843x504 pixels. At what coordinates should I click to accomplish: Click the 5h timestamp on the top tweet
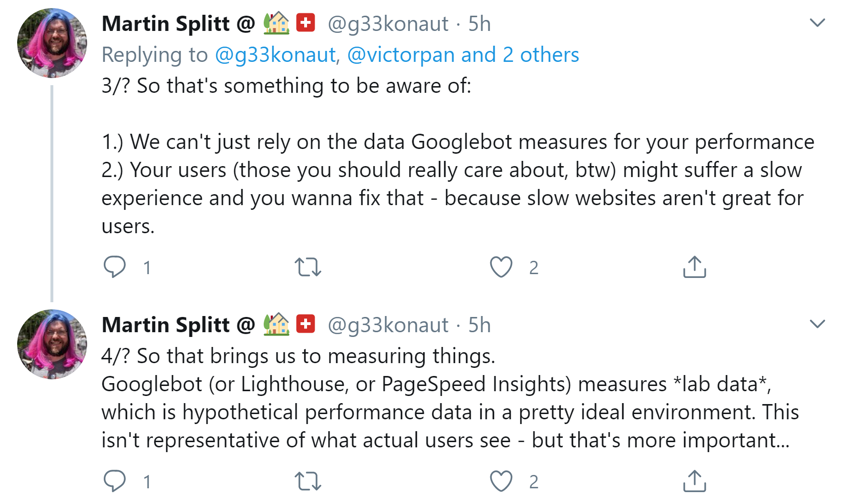[x=478, y=23]
